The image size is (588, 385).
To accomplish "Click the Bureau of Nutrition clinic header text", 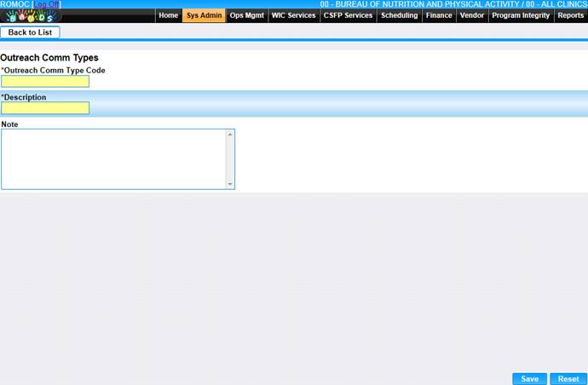I will (x=453, y=4).
